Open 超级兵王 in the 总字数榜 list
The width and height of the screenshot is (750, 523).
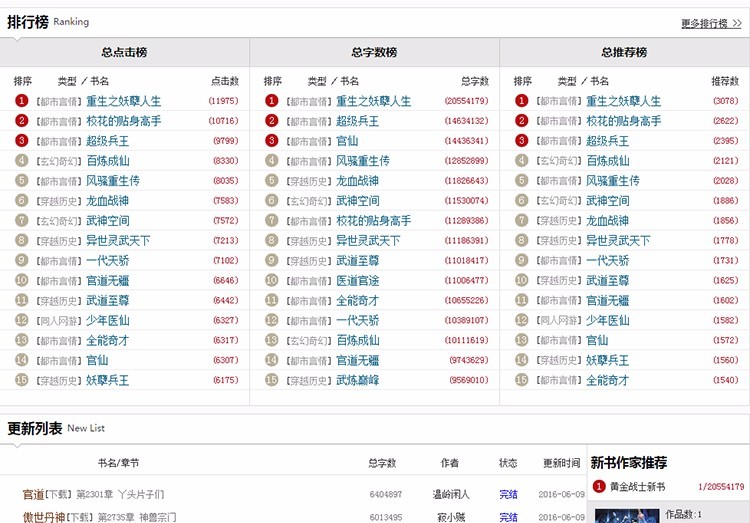[x=358, y=121]
